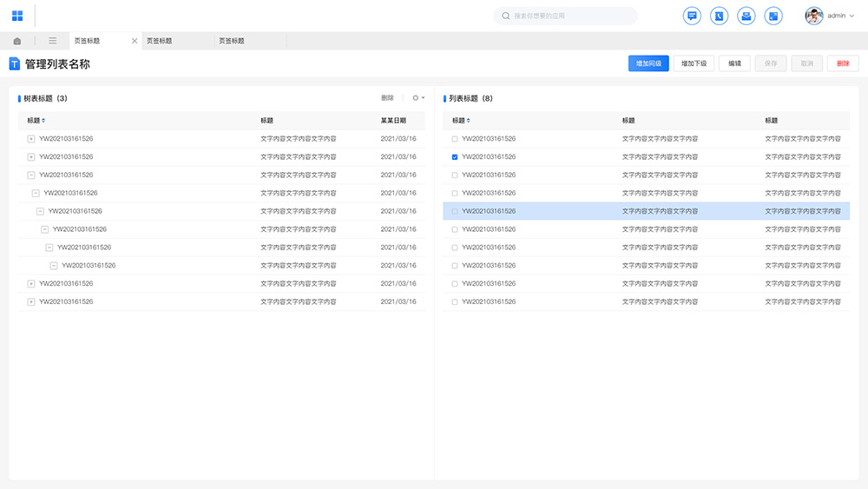
Task: Select the highlighted row's YW202103161526 text
Action: pyautogui.click(x=489, y=212)
